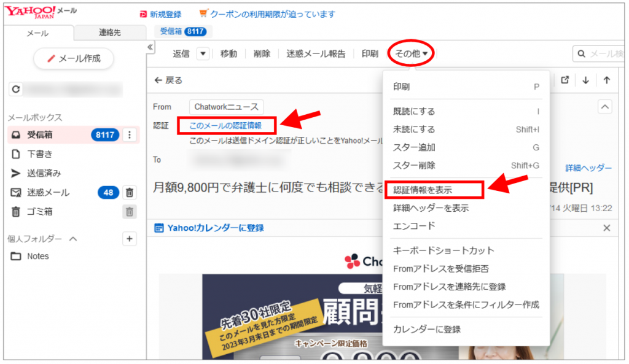This screenshot has height=364, width=629.
Task: Collapse the 個人フォルダー section
Action: pyautogui.click(x=73, y=239)
